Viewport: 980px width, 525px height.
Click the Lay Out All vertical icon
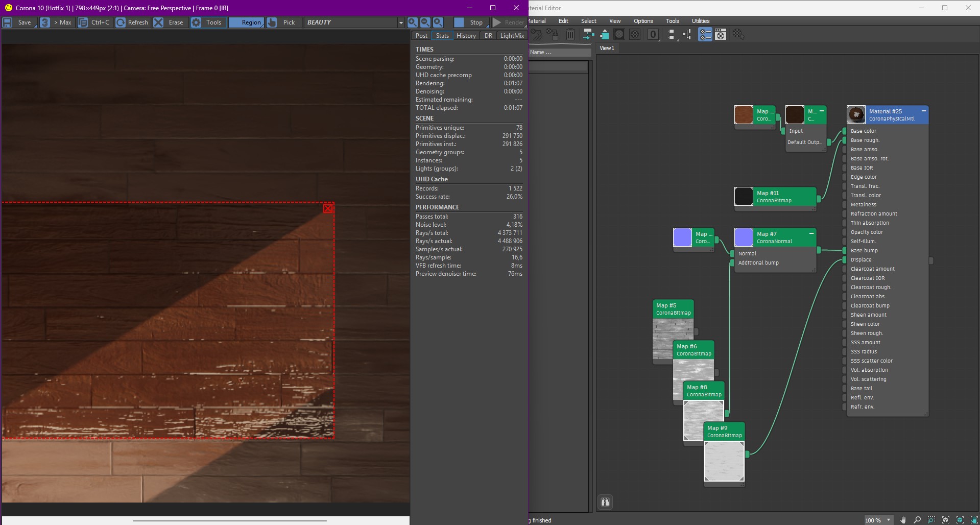[x=671, y=34]
